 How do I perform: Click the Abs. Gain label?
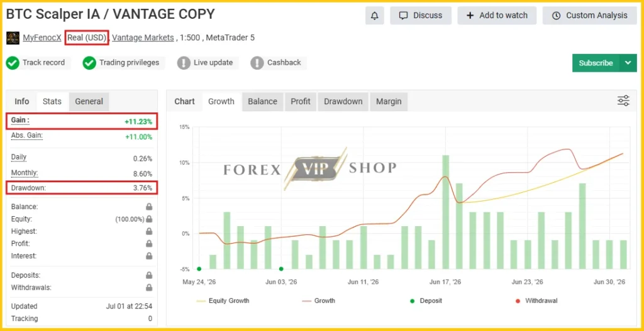(x=26, y=136)
